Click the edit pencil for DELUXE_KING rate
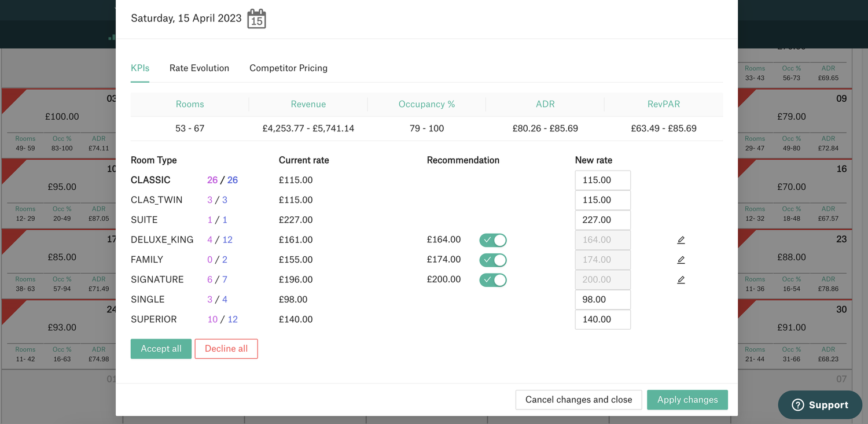This screenshot has height=424, width=868. point(681,239)
